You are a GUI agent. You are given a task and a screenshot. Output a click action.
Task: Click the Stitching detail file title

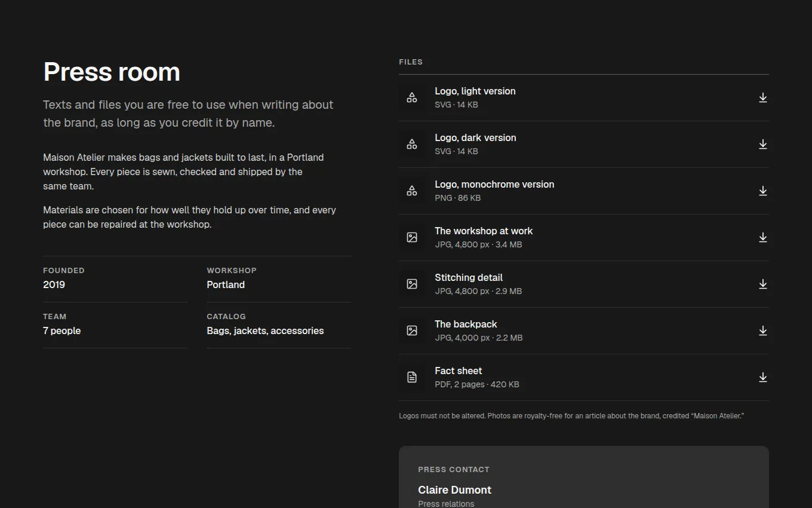tap(469, 277)
